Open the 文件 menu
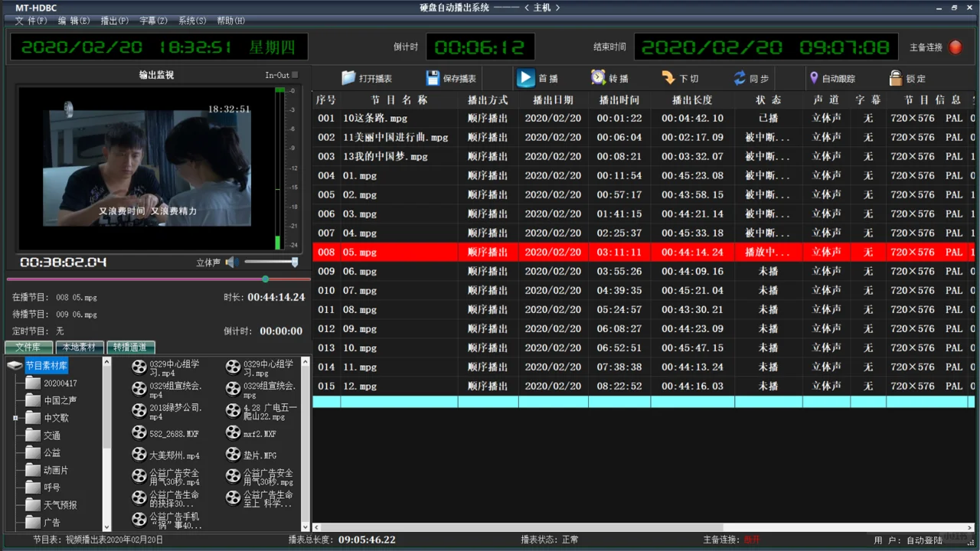The height and width of the screenshot is (551, 980). (31, 21)
